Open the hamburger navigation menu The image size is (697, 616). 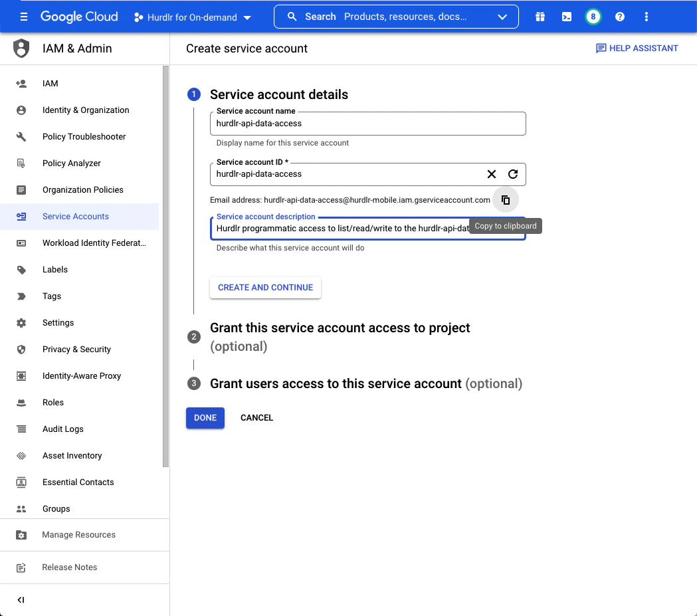(x=24, y=17)
